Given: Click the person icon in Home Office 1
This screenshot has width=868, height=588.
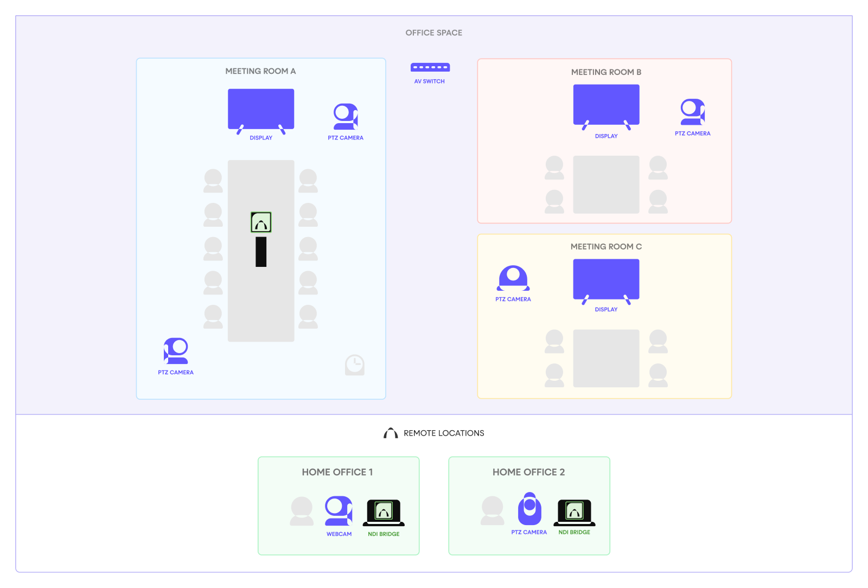Looking at the screenshot, I should tap(302, 511).
